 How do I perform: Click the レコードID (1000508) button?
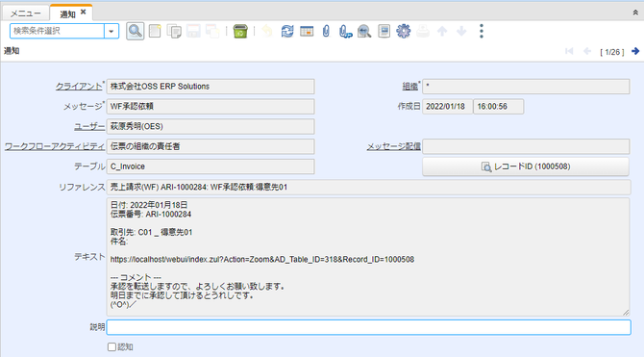(526, 166)
